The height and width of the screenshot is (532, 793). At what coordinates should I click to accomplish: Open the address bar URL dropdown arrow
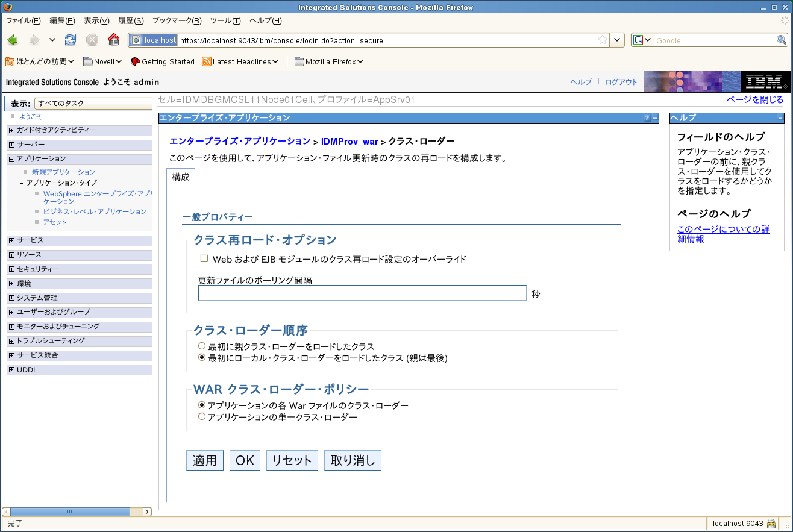618,40
